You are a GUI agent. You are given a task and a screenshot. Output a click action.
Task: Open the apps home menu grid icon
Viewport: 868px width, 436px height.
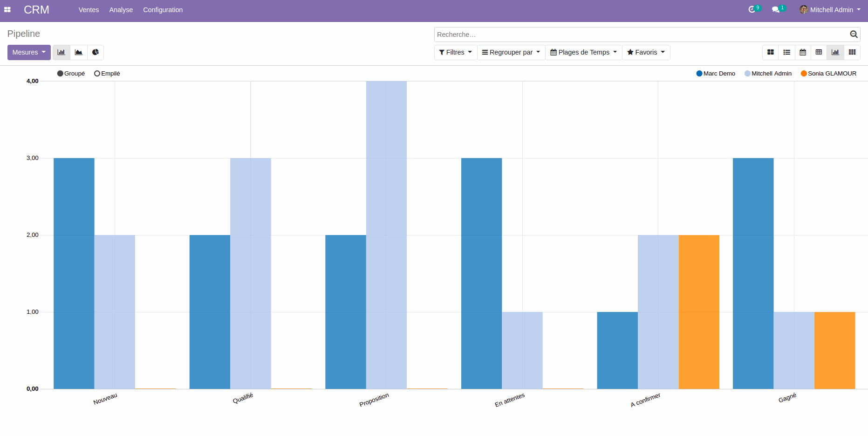coord(7,10)
